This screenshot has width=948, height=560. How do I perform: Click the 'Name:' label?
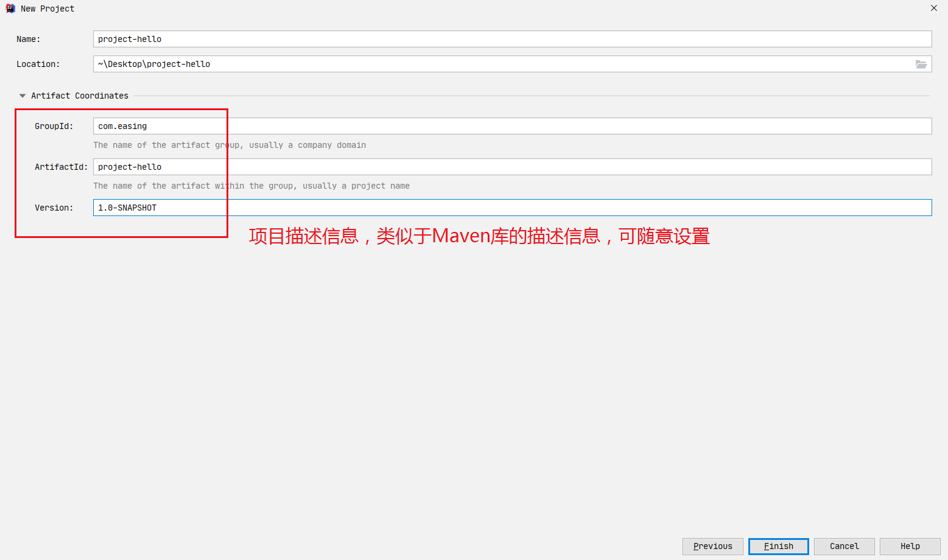click(x=29, y=39)
